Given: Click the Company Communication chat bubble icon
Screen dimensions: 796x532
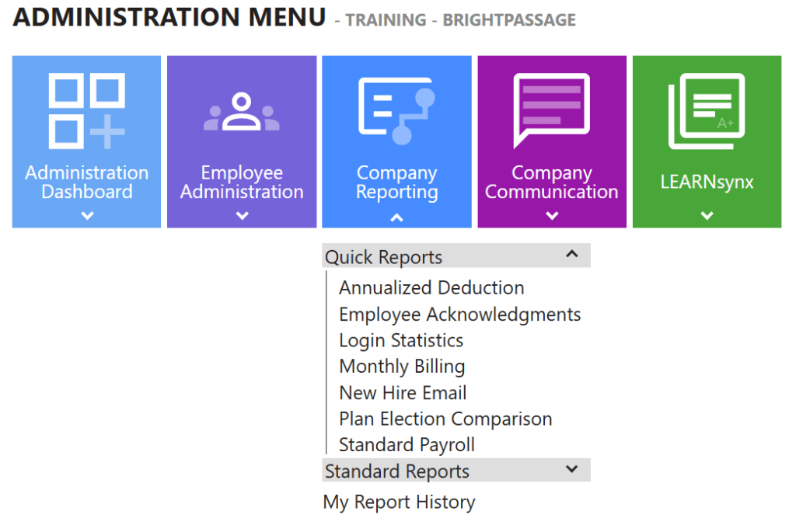Looking at the screenshot, I should pos(551,107).
